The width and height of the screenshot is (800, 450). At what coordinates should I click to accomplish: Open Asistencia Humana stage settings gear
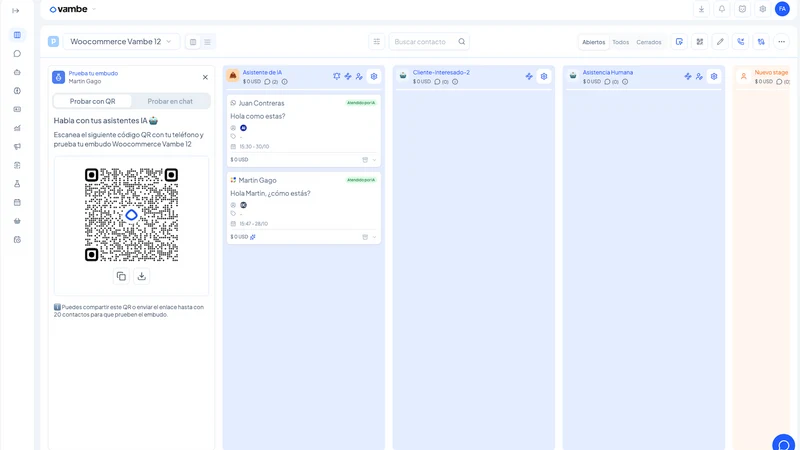pos(714,77)
